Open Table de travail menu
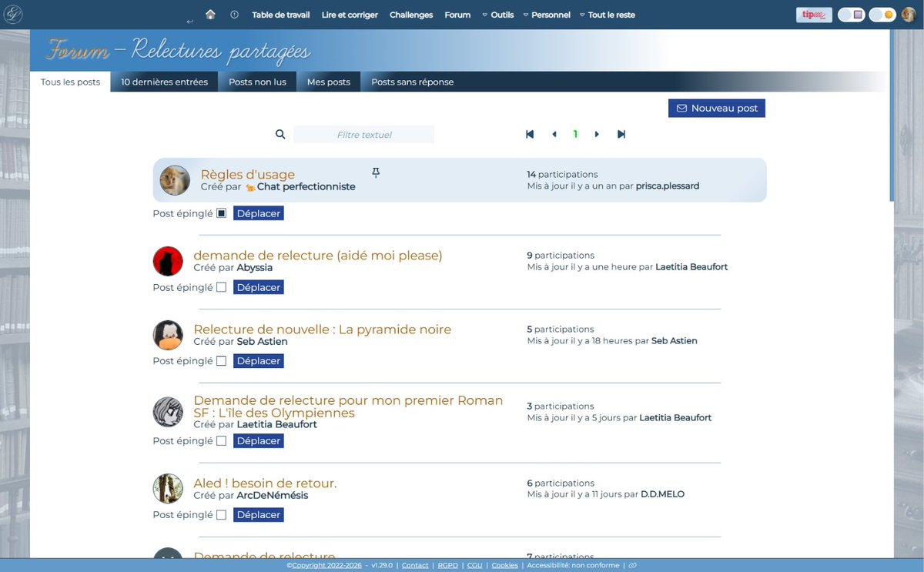This screenshot has width=924, height=572. coord(281,15)
